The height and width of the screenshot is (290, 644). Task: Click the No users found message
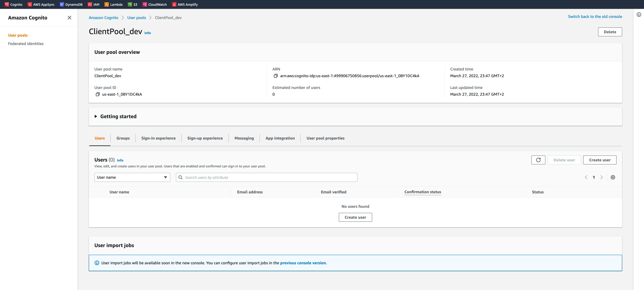point(355,207)
